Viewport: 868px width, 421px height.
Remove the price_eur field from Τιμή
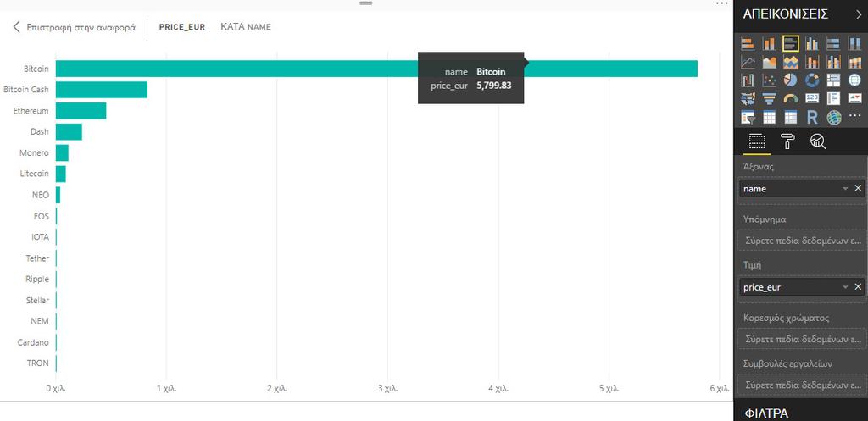[x=858, y=286]
